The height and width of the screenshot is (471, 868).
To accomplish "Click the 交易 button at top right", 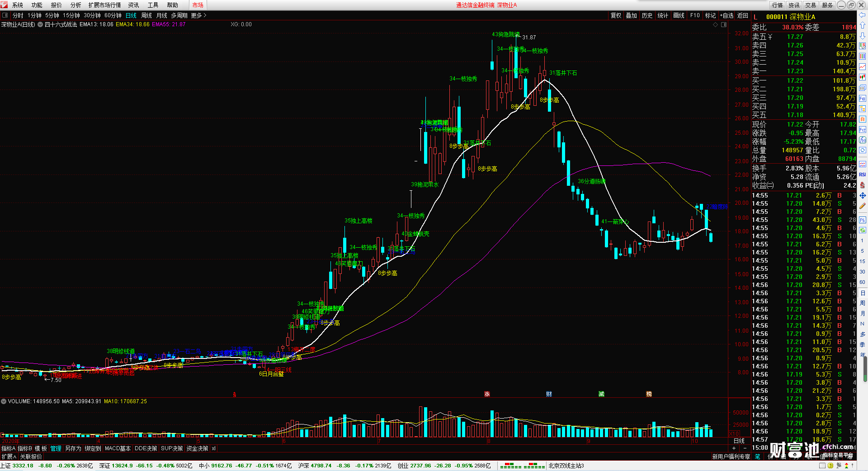I will coord(811,5).
